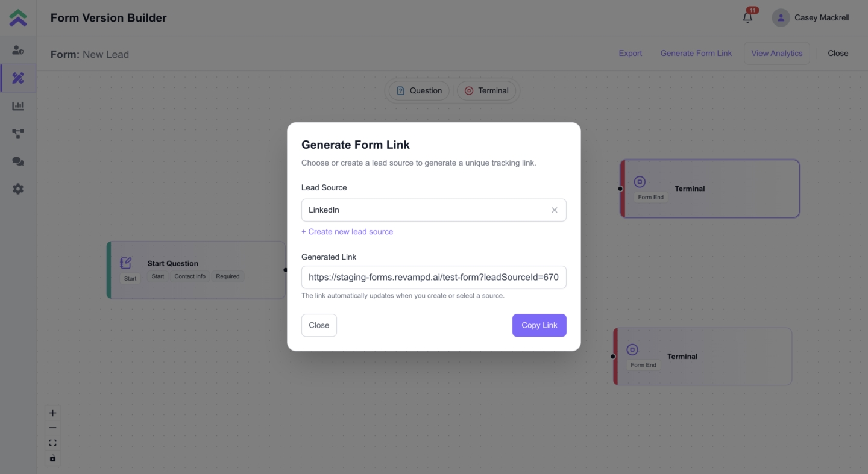
Task: Open the settings gear sidebar icon
Action: [18, 189]
